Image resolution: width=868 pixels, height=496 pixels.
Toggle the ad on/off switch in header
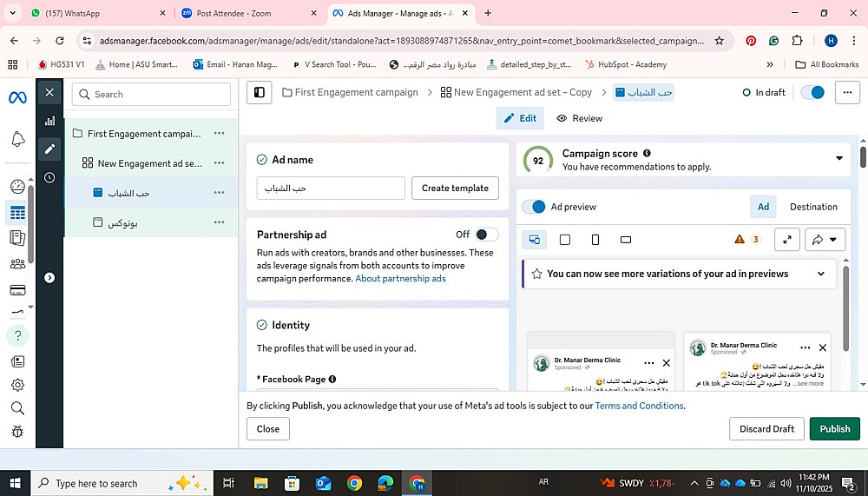coord(812,93)
